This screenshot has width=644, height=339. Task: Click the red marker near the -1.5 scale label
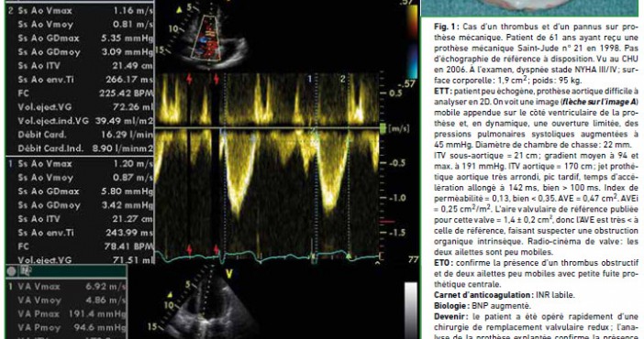point(387,222)
